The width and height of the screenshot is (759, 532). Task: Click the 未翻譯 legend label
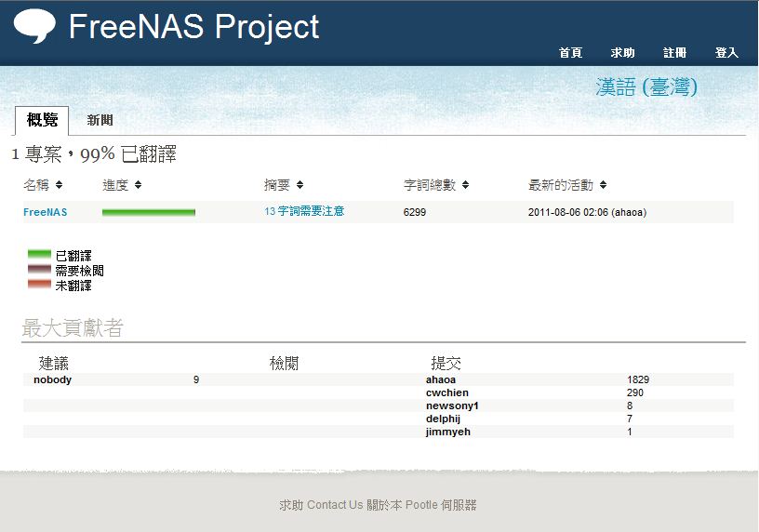[x=73, y=286]
